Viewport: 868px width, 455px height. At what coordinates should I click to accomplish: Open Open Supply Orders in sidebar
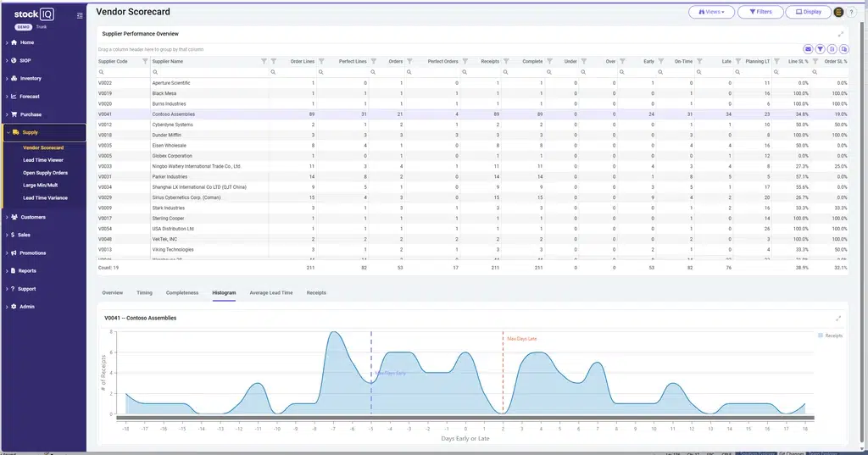coord(46,173)
